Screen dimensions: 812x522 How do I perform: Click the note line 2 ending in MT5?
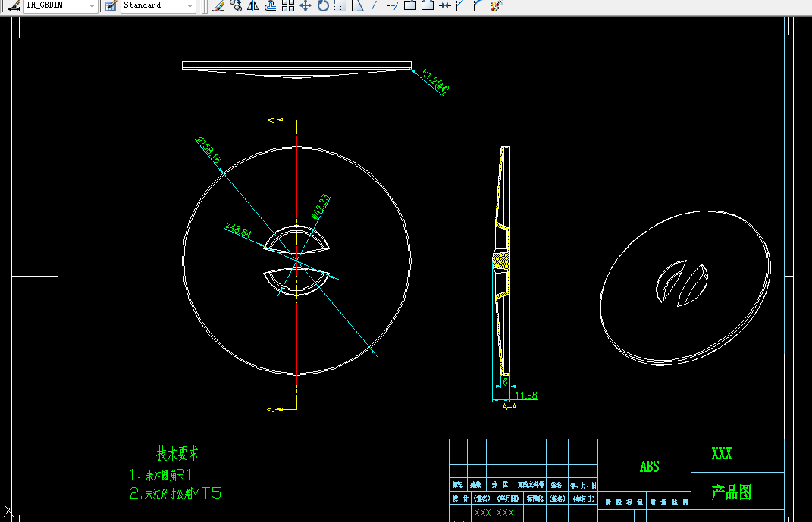point(176,493)
